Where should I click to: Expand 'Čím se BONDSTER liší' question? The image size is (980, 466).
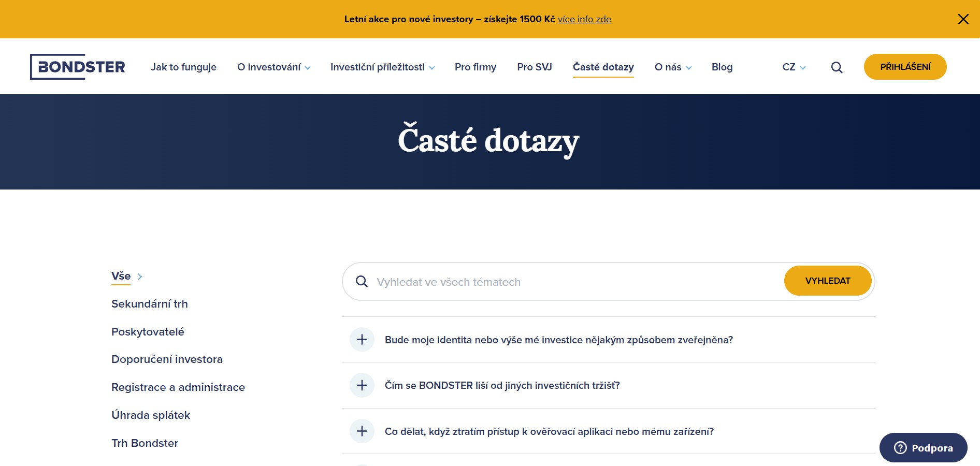click(x=609, y=385)
